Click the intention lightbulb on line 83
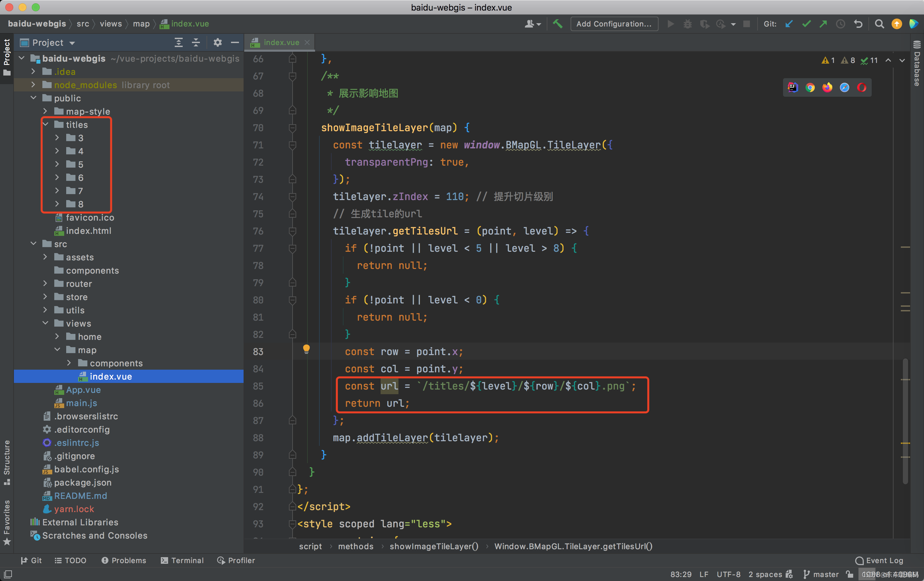 coord(306,349)
